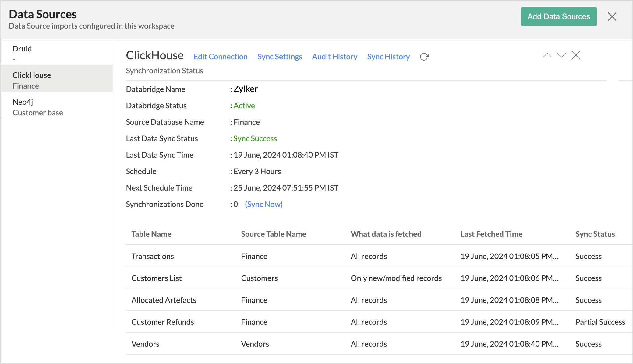Click the Sync Now link
Screen dimensions: 633x364
click(263, 204)
